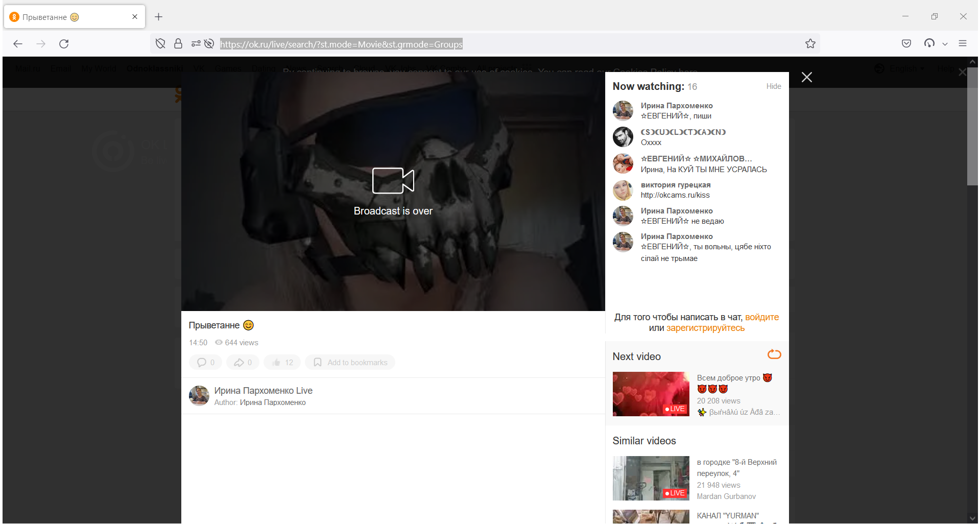Follow the okcams.ru/kiss chat link
The width and height of the screenshot is (980, 524).
675,195
